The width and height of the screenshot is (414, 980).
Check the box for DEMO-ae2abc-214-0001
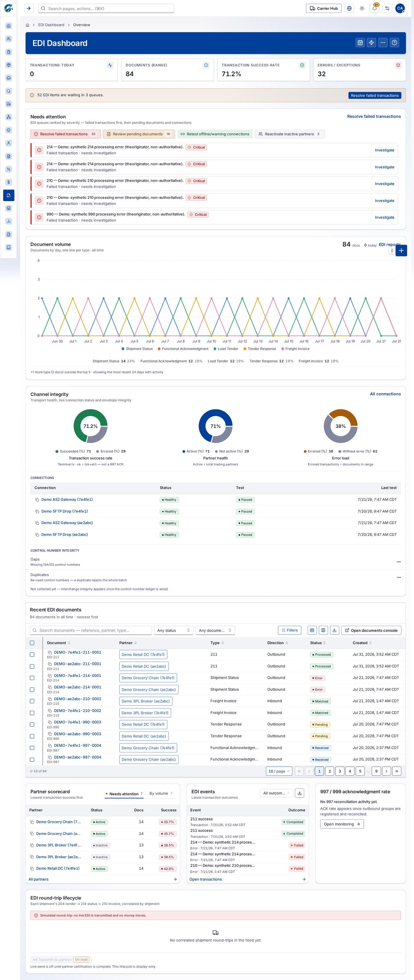pos(32,690)
